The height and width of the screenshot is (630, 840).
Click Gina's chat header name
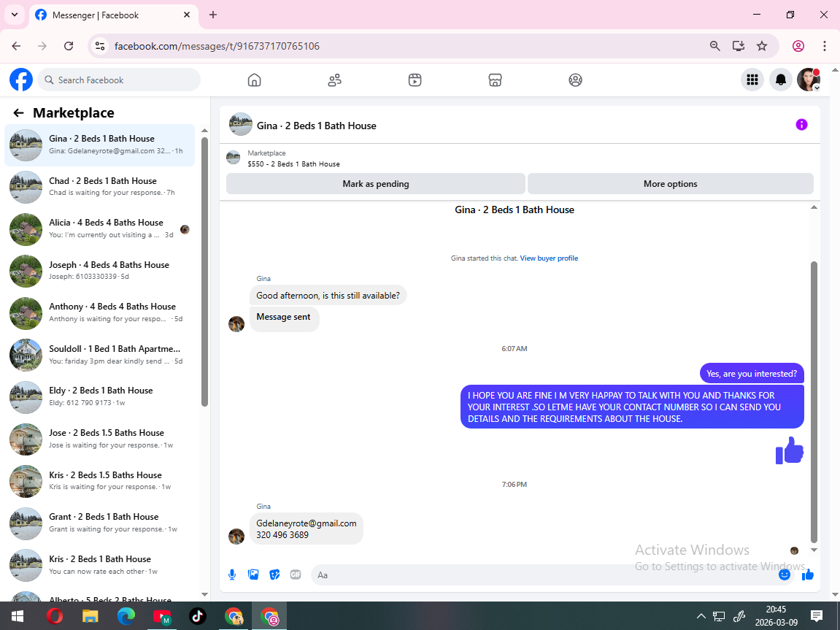pos(316,126)
